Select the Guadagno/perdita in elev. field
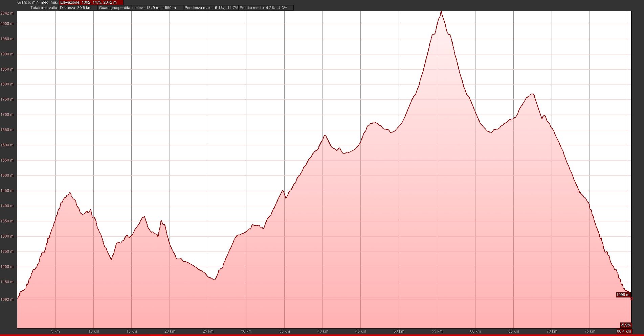The width and height of the screenshot is (644, 336). click(x=140, y=8)
